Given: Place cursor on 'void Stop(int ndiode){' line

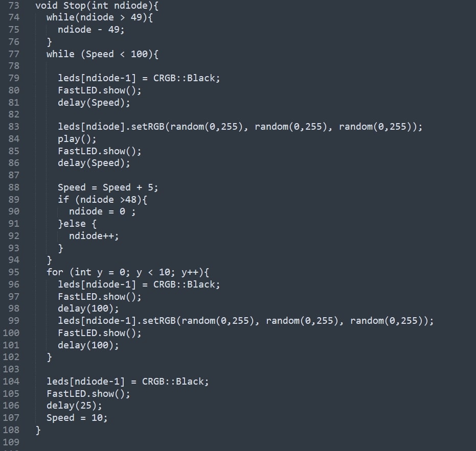Looking at the screenshot, I should point(97,6).
